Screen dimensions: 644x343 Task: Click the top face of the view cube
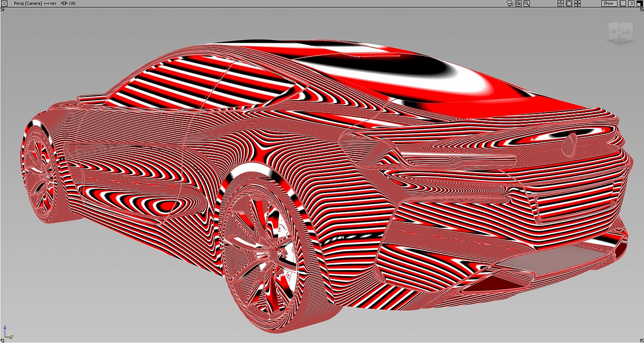[x=620, y=23]
